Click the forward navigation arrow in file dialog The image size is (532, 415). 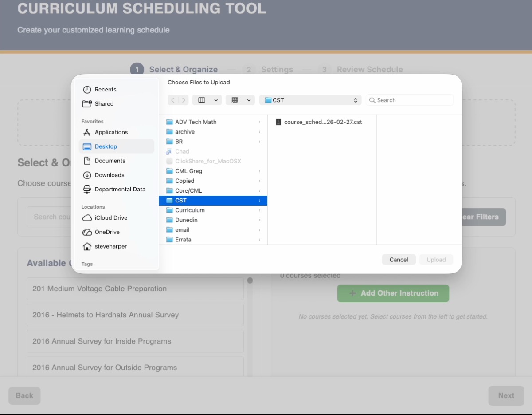[x=183, y=100]
